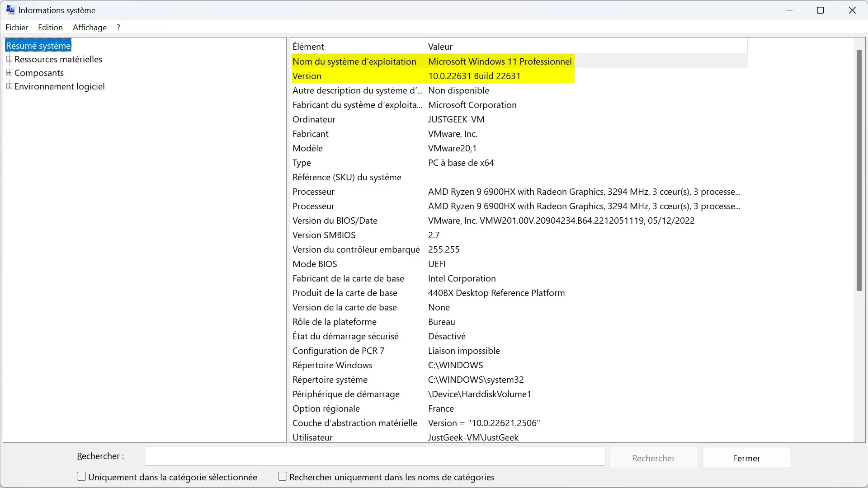
Task: Open the Fichier menu
Action: tap(17, 28)
